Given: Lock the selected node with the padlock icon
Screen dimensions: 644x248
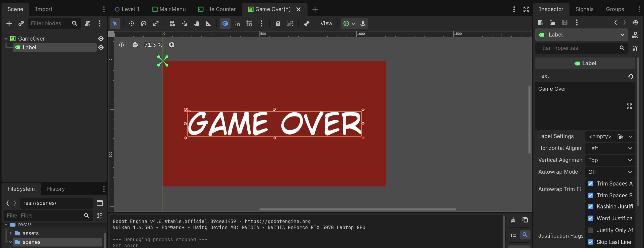Looking at the screenshot, I should [x=278, y=23].
